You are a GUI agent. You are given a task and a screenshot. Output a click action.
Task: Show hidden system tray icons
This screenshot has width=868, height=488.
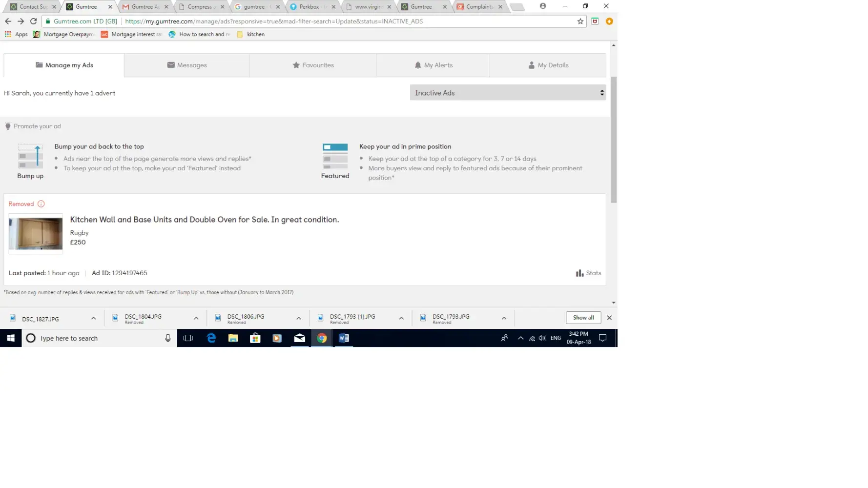pyautogui.click(x=520, y=338)
